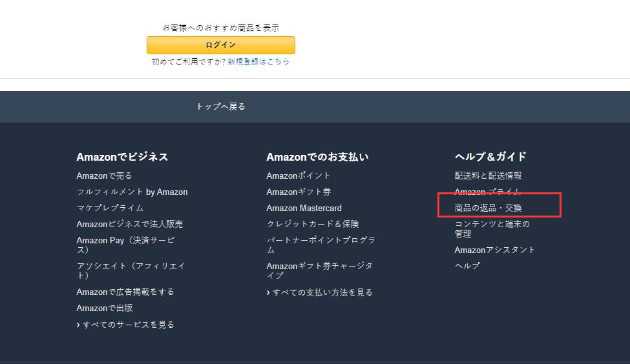
Task: Click トップへ戻る to return to top
Action: (x=220, y=106)
